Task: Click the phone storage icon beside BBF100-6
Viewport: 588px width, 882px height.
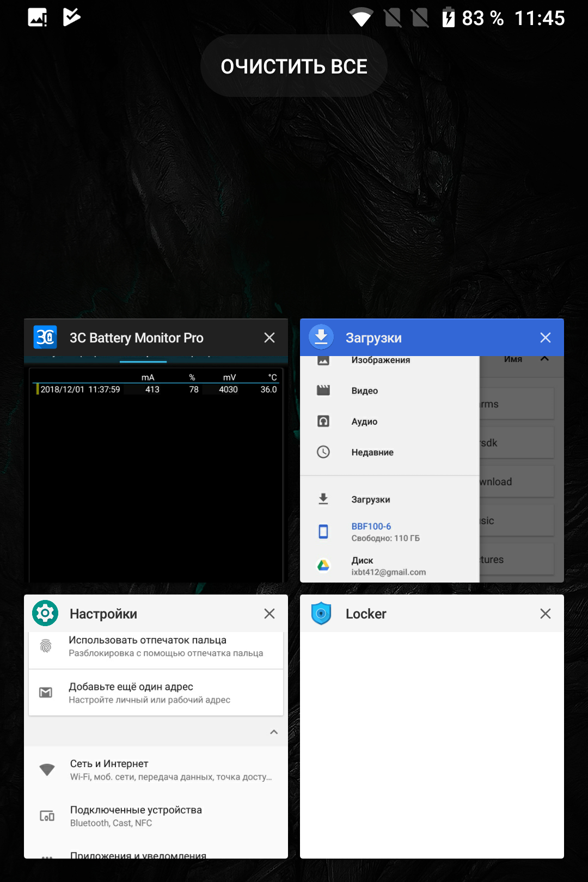Action: point(323,531)
